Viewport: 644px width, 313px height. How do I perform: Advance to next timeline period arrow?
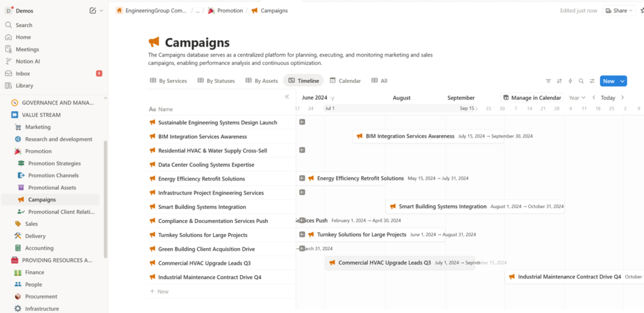pyautogui.click(x=623, y=98)
